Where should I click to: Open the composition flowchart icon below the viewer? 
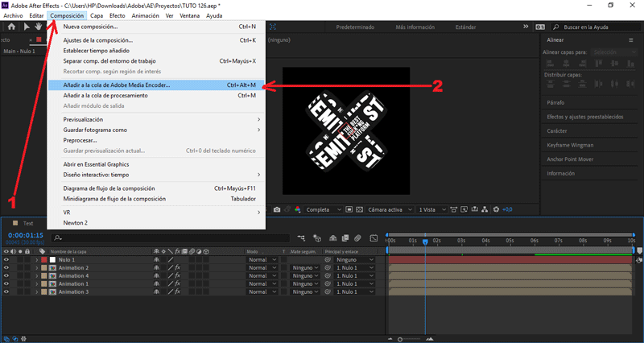[x=485, y=209]
